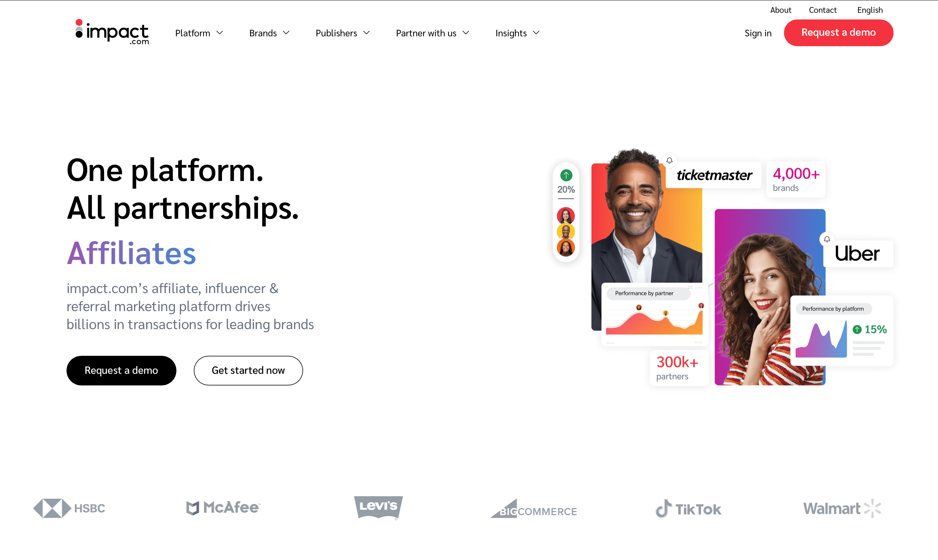Screen dimensions: 938x560
Task: Open the Brands dropdown chevron
Action: [x=286, y=33]
